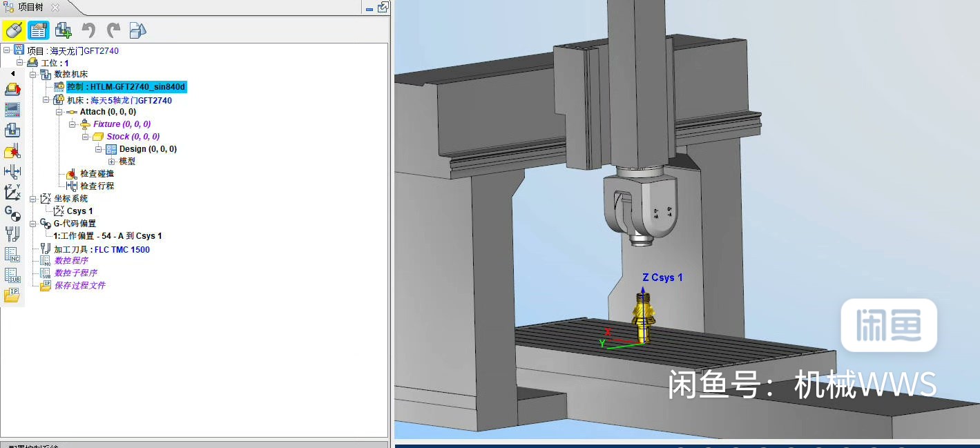Click the machining tool sidebar icon
Image resolution: width=980 pixels, height=448 pixels.
12,233
